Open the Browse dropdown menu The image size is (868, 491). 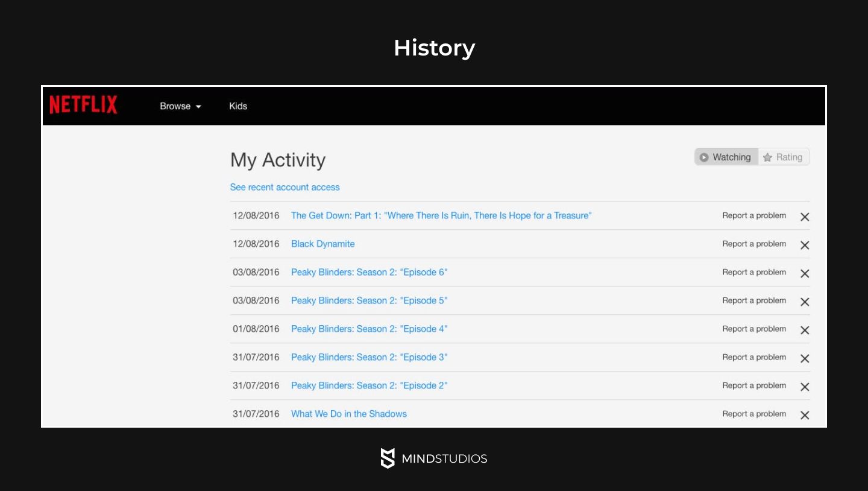tap(180, 106)
